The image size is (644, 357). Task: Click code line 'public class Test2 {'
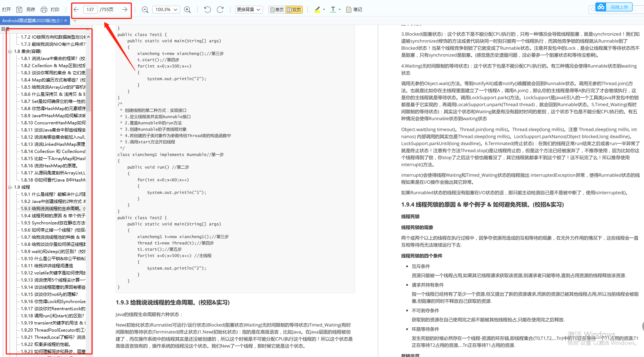(x=142, y=218)
